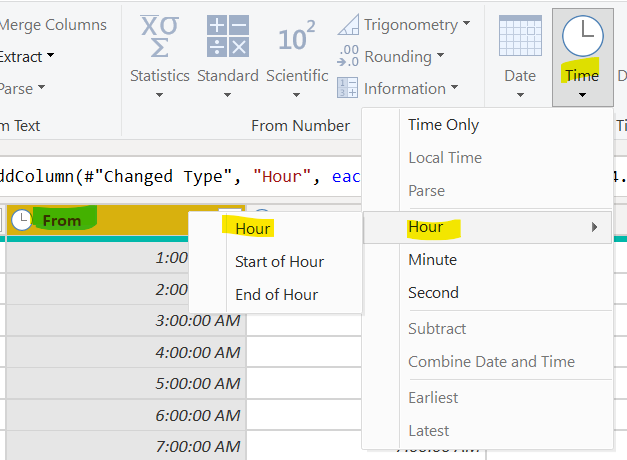
Task: Select the 7:00:00 AM cell in From column
Action: [126, 446]
